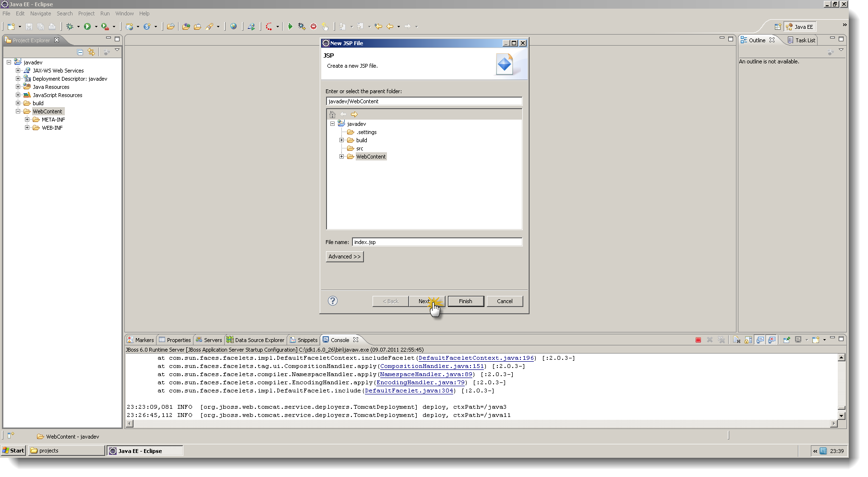The width and height of the screenshot is (868, 477).
Task: Toggle Link with Editor in Project Explorer
Action: pyautogui.click(x=92, y=52)
